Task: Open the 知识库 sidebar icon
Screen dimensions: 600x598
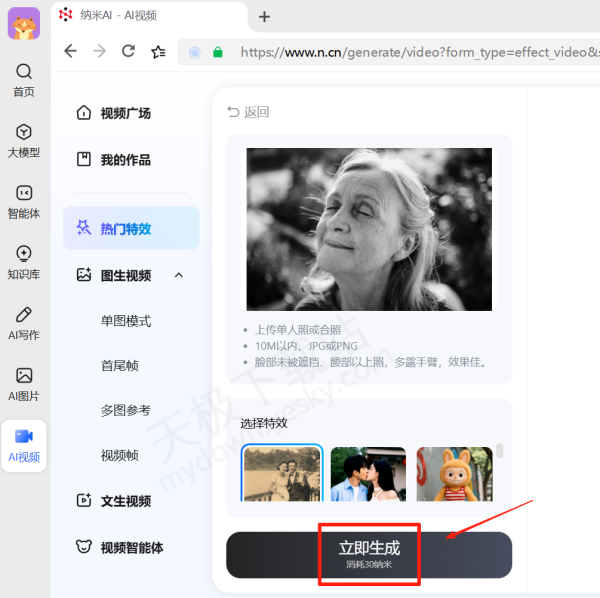Action: (24, 254)
